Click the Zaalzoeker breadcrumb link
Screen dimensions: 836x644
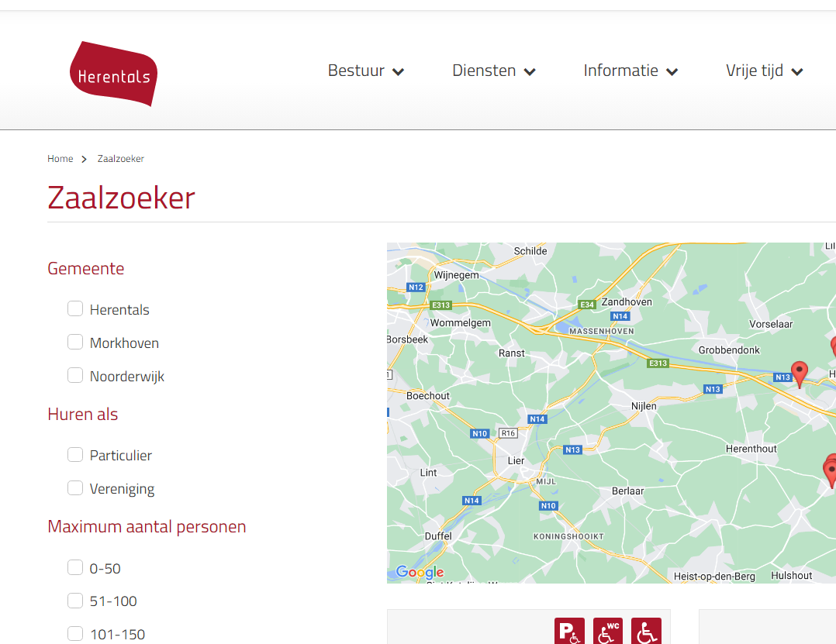[120, 159]
